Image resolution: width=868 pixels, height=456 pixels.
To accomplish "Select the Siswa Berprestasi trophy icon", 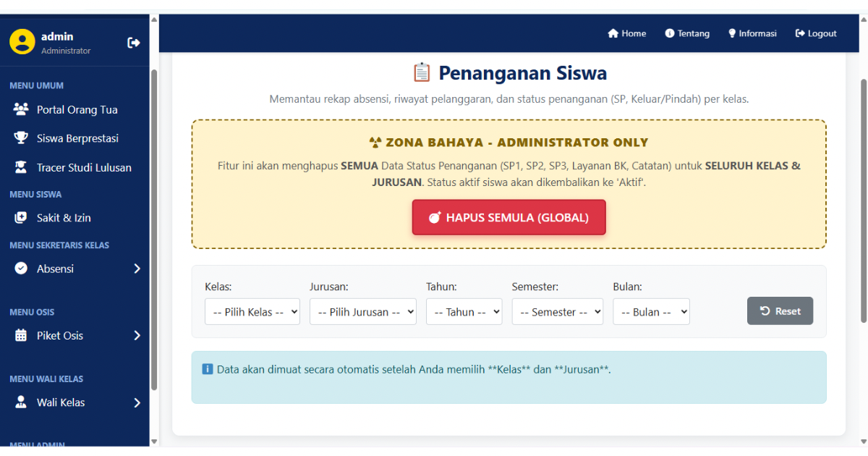I will 20,138.
